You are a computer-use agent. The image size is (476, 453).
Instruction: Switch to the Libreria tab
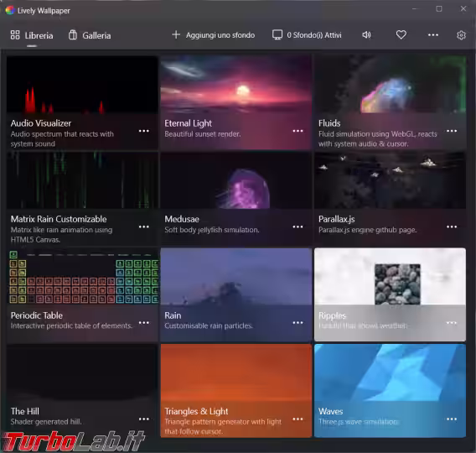click(x=32, y=35)
